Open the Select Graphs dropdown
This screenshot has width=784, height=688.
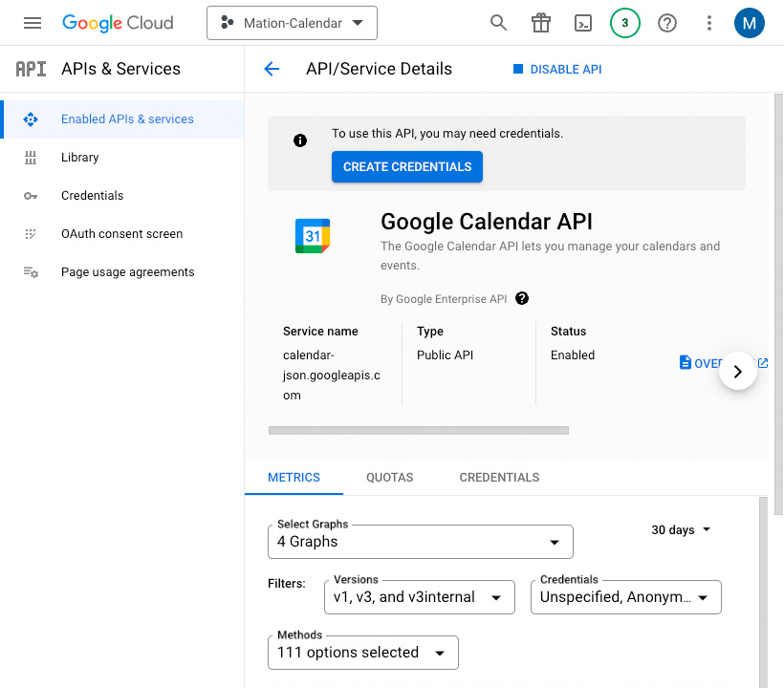pos(421,542)
